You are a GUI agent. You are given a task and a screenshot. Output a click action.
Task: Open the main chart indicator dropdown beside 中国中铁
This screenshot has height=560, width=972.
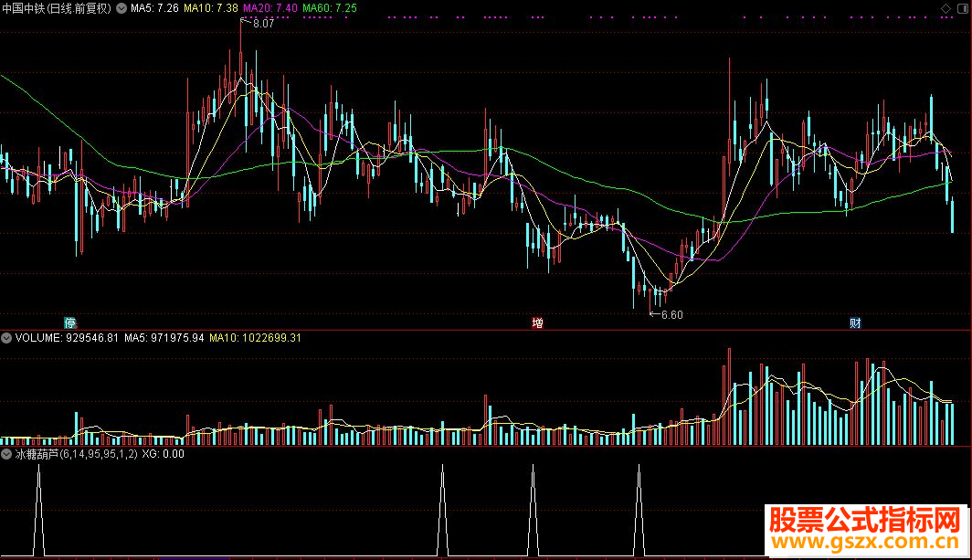pos(121,8)
